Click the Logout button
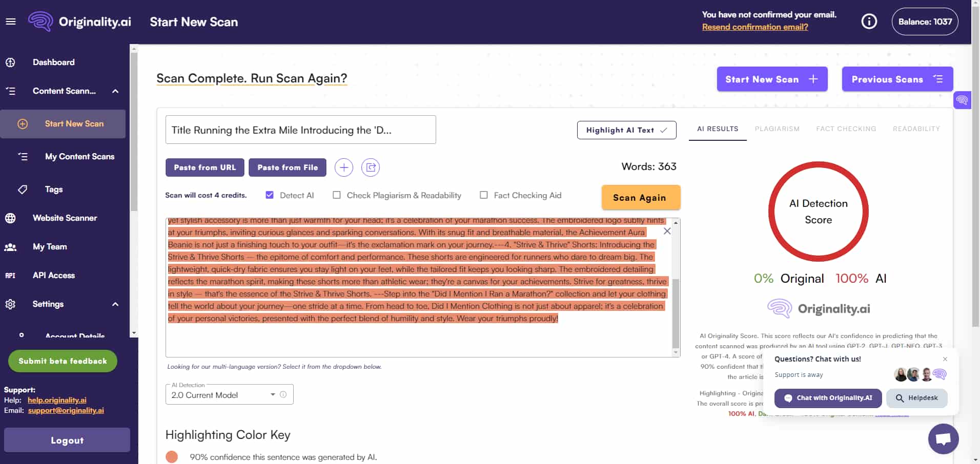The image size is (980, 464). 67,440
